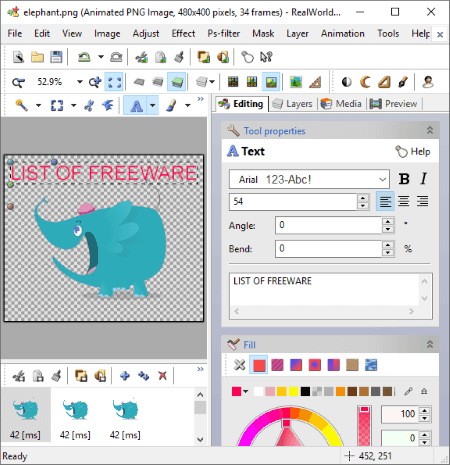Click the crescent-shaped adjust icon
The width and height of the screenshot is (450, 465).
[366, 82]
